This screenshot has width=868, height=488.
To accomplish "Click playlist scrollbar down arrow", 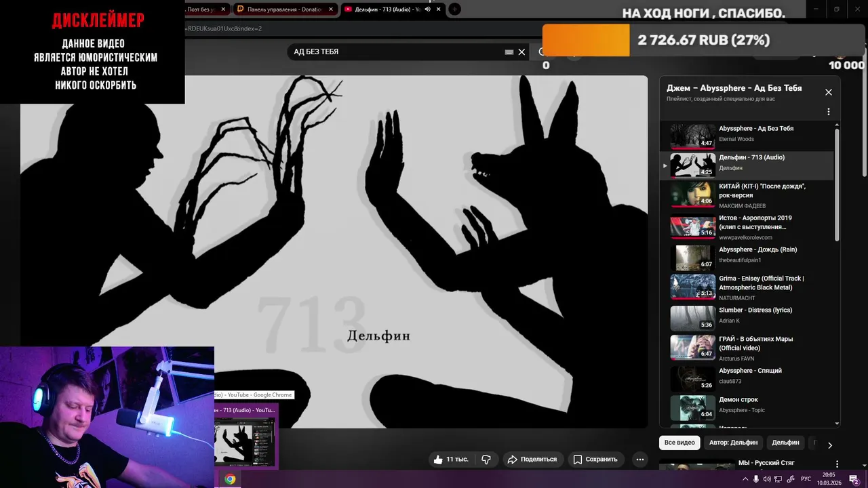I will pos(837,424).
